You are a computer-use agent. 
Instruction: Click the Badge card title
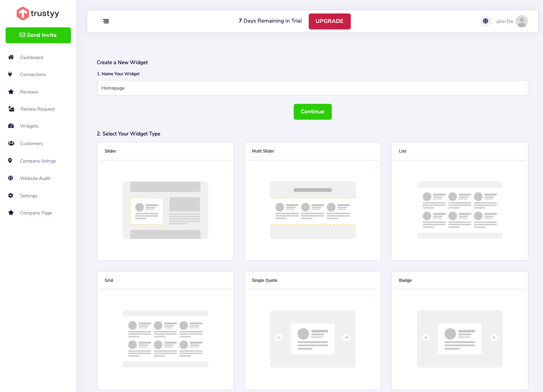click(x=405, y=280)
